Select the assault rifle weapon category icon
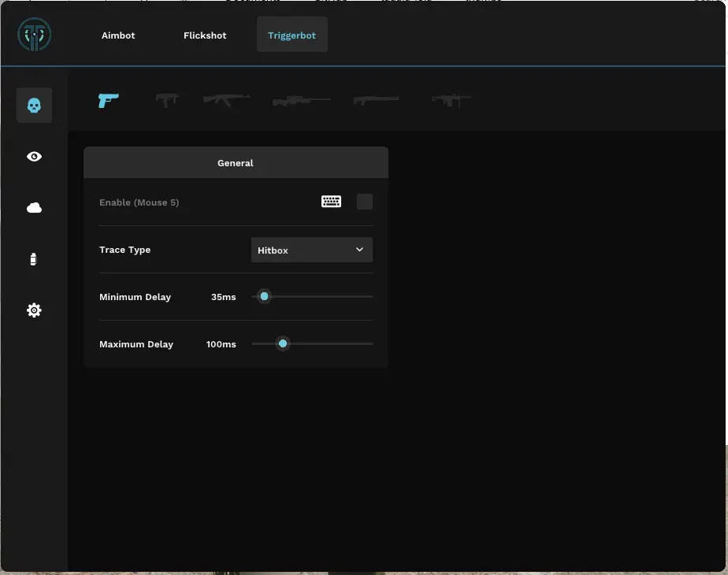Screen dimensions: 728x575 pyautogui.click(x=227, y=100)
